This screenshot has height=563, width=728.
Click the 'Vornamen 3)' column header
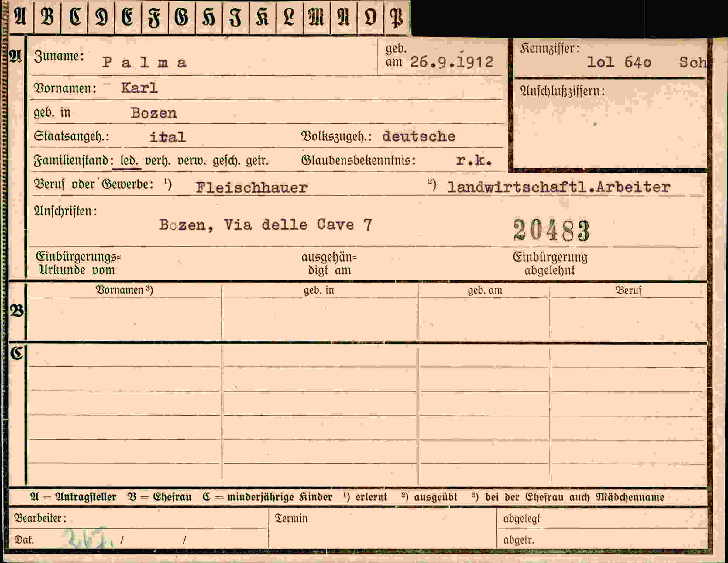coord(124,290)
